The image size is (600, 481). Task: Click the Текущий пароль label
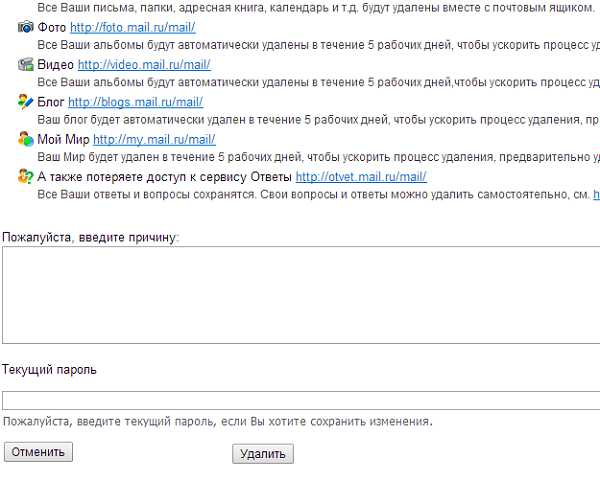click(x=49, y=370)
